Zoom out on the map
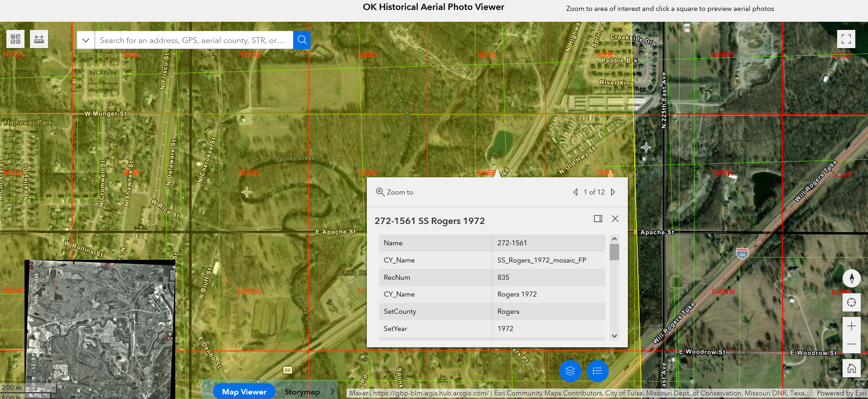 (x=852, y=344)
